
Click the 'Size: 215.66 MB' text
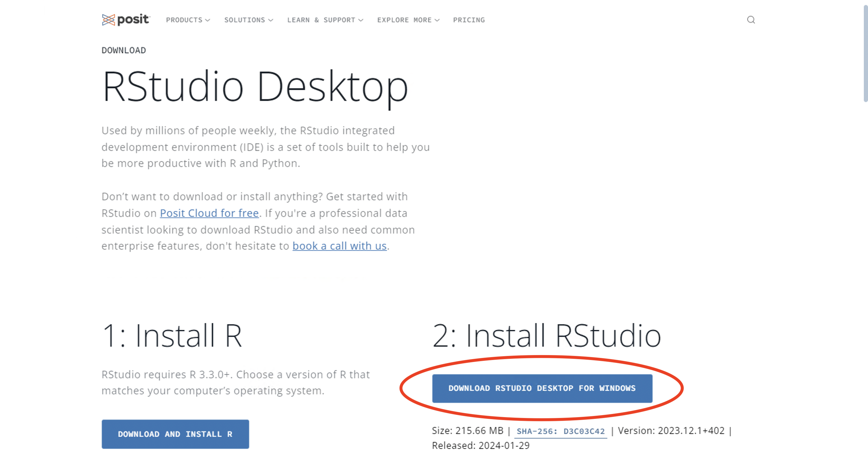pyautogui.click(x=467, y=430)
